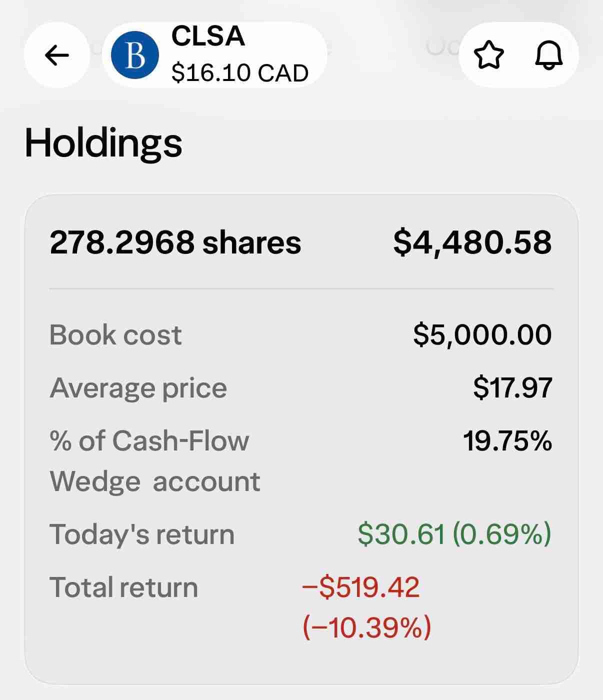
Task: Tap the blue B company logo
Action: (x=135, y=55)
